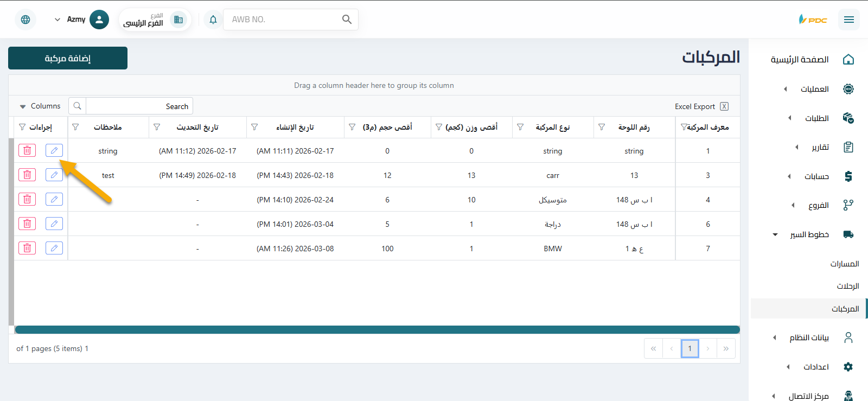The image size is (868, 401).
Task: Click the Excel Export icon
Action: 724,106
